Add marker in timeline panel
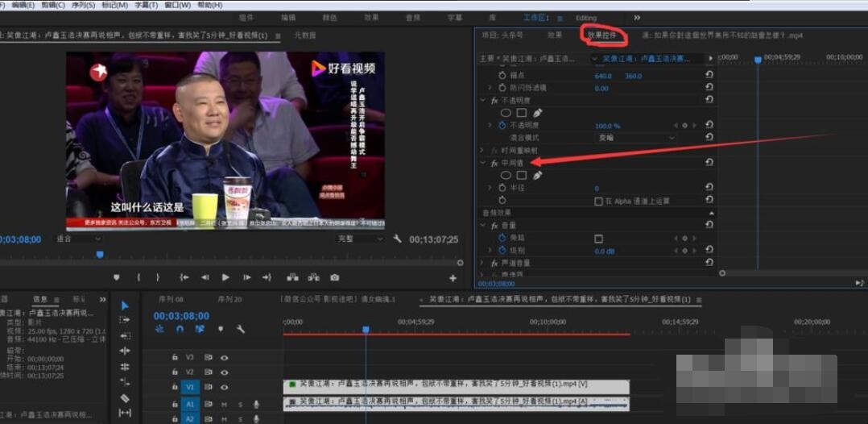 coord(221,329)
